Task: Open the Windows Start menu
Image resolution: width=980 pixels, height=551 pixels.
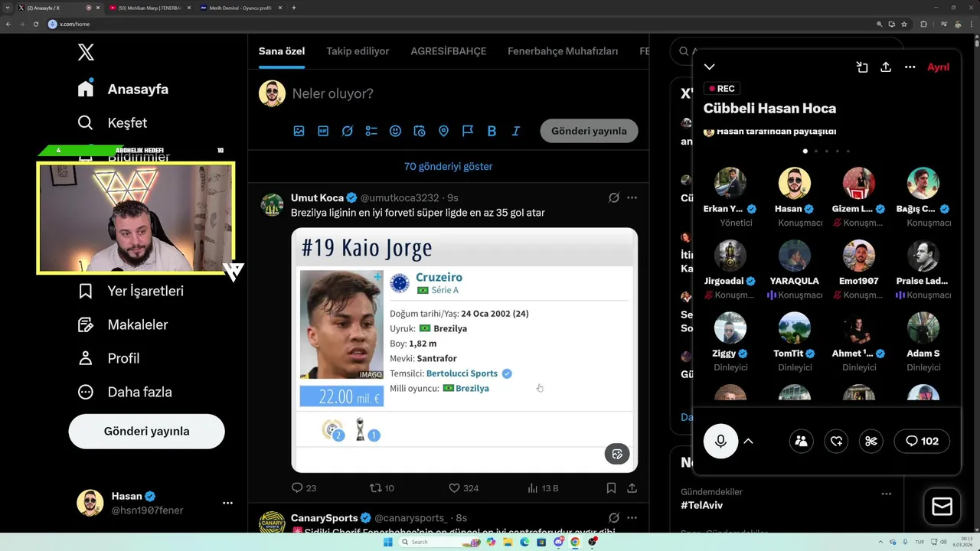Action: coord(387,542)
